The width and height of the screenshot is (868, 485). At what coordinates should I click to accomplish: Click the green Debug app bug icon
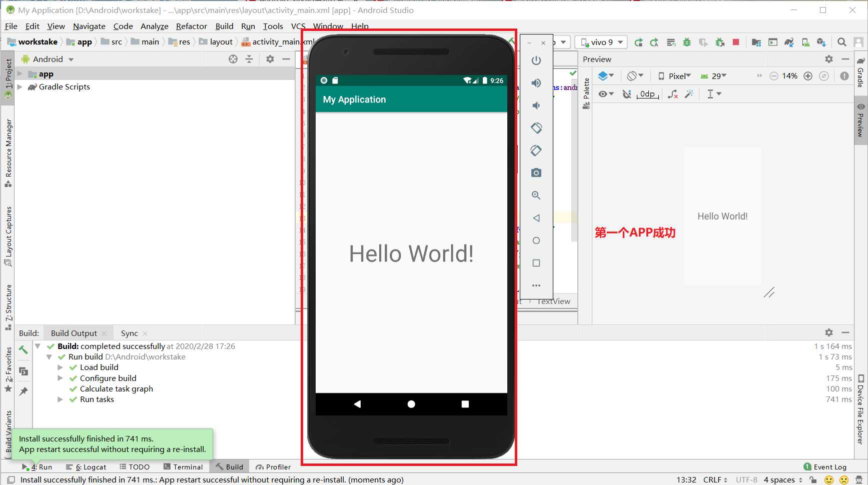coord(687,42)
